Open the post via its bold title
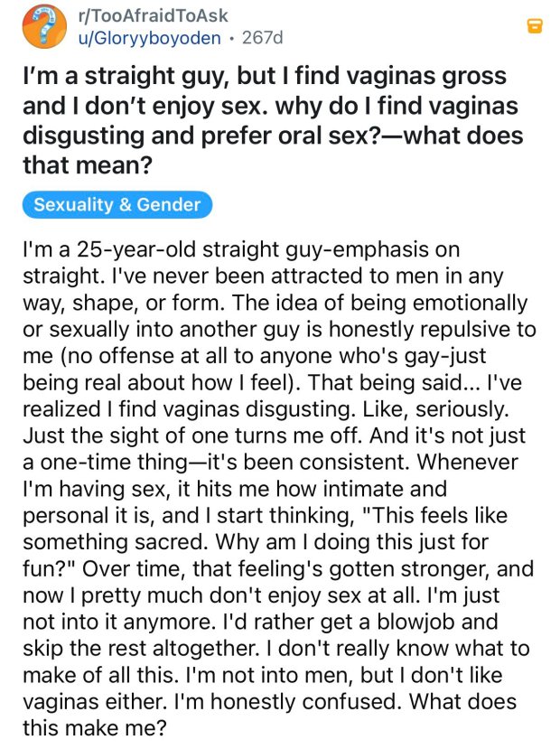 tap(264, 77)
